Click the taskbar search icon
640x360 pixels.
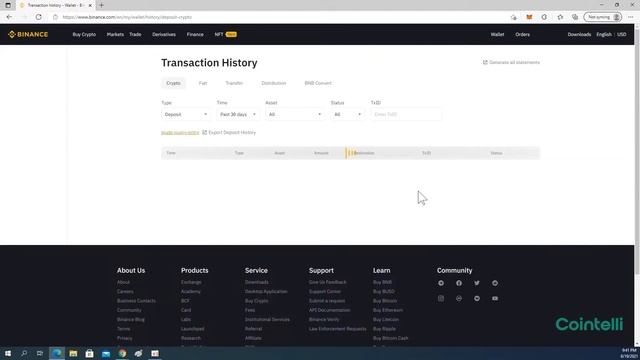click(x=24, y=353)
